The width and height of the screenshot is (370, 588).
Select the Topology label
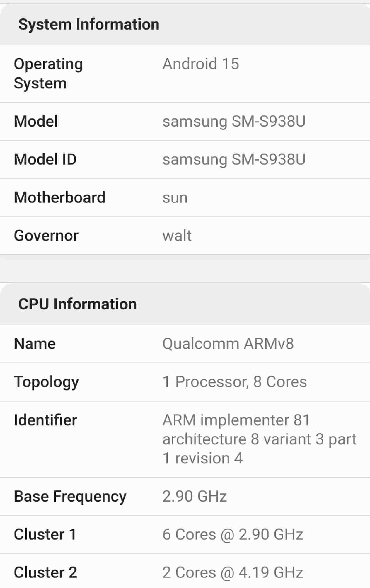click(x=46, y=382)
